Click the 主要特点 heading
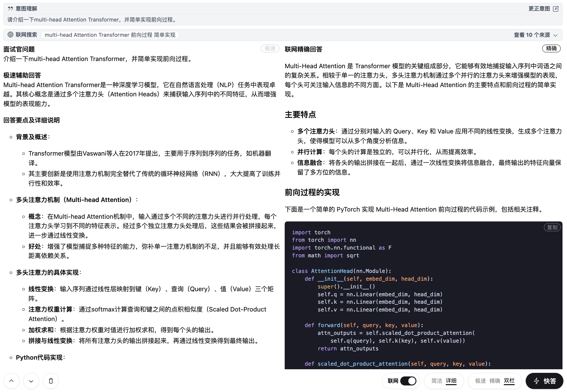 300,114
